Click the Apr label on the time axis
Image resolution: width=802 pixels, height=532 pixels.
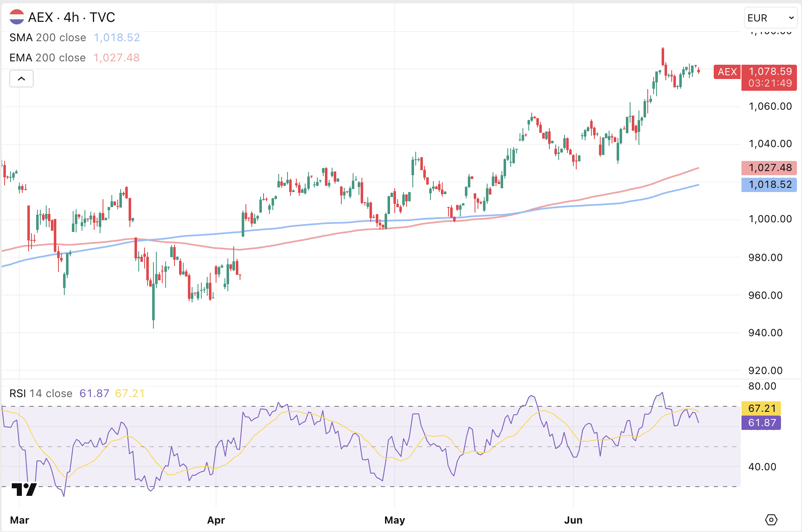(x=216, y=520)
